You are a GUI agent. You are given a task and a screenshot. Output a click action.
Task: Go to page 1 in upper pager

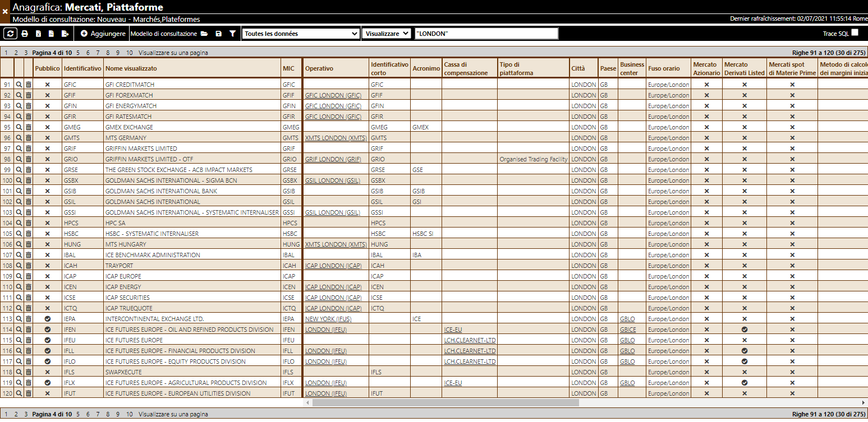click(x=6, y=53)
